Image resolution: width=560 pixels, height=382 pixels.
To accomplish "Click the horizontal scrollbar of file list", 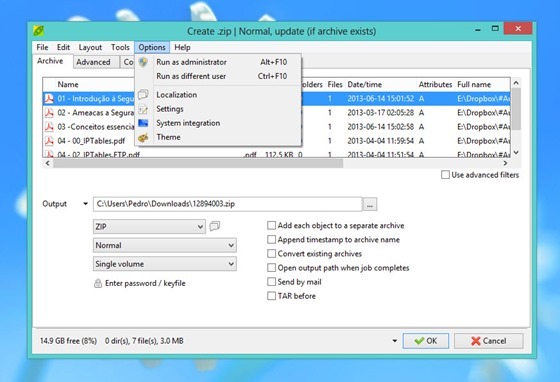I will [198, 164].
